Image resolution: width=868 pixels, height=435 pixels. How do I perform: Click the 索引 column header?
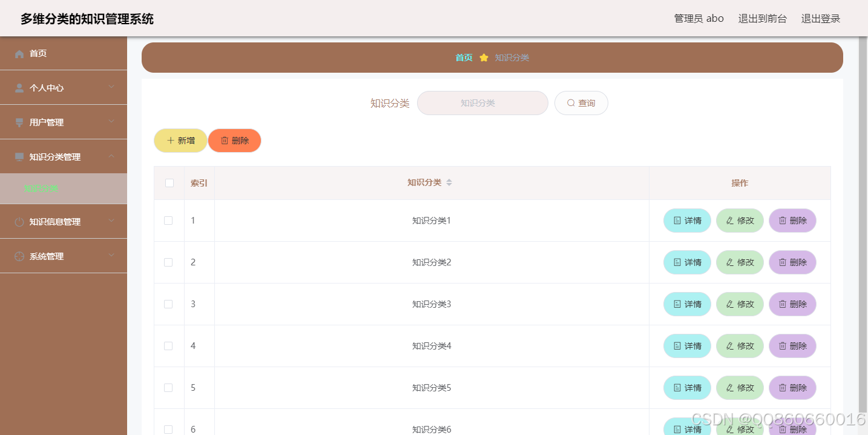tap(199, 183)
